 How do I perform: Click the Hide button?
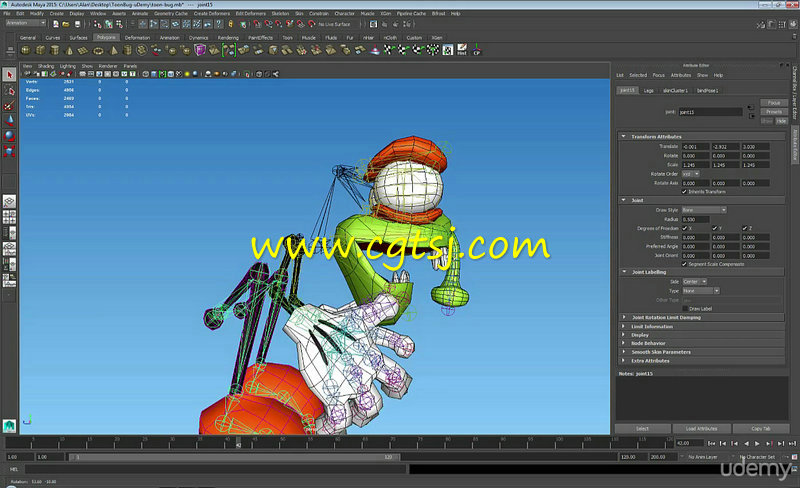pyautogui.click(x=781, y=121)
